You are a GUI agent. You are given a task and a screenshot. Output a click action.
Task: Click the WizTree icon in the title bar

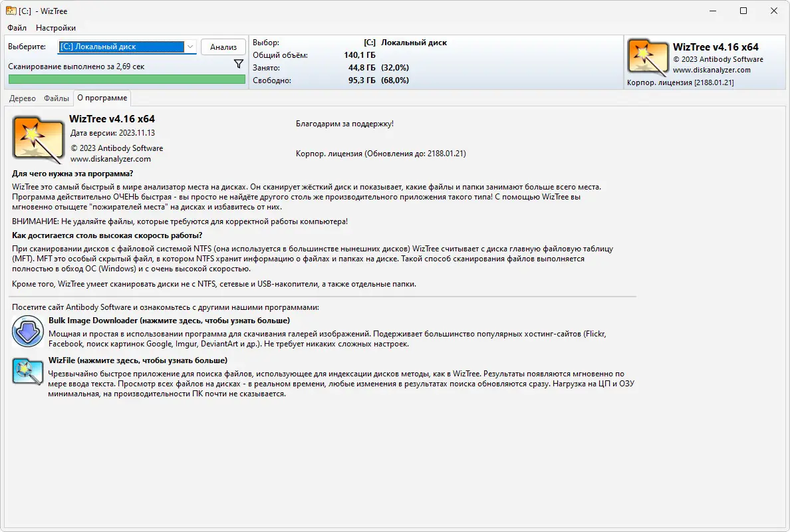11,11
